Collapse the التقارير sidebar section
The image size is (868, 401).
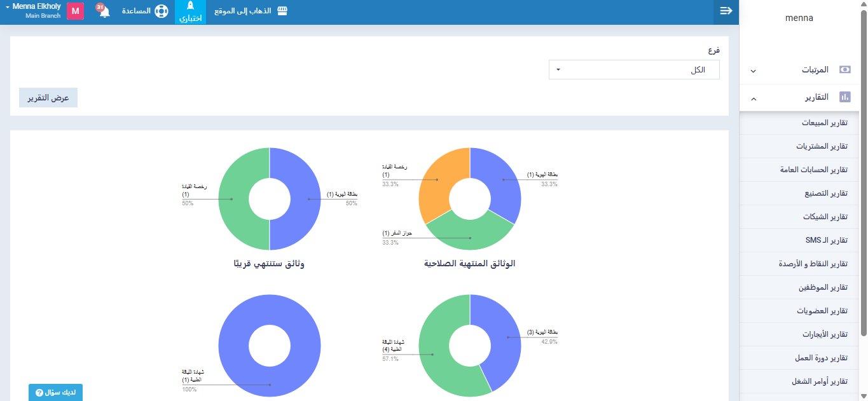coord(754,99)
